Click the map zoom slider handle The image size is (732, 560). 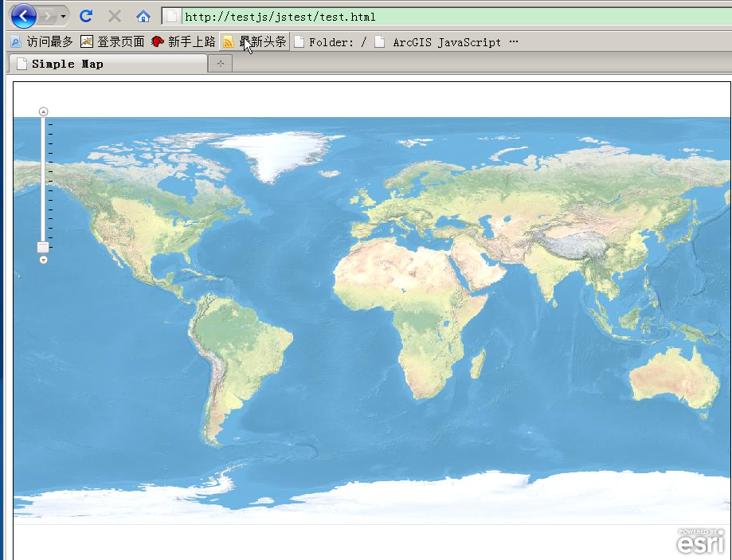pyautogui.click(x=43, y=248)
